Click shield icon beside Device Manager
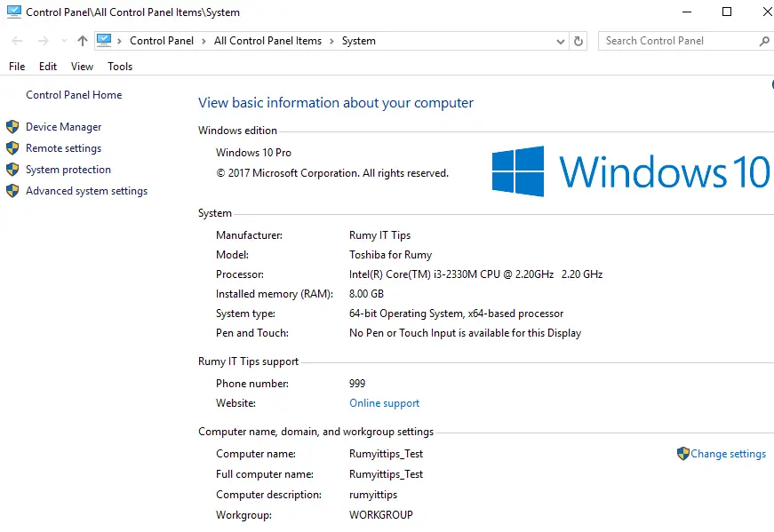Screen dimensions: 774x532 tap(12, 127)
